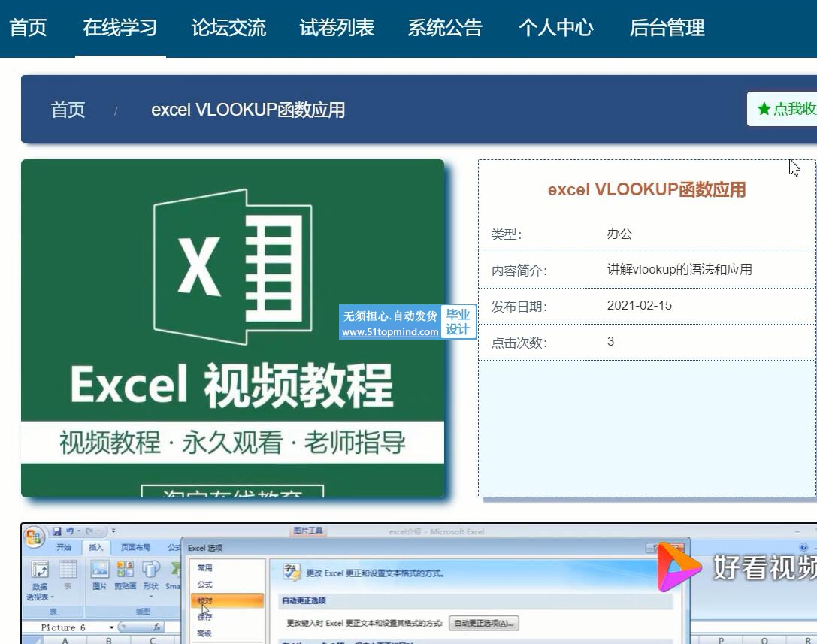Click the embedded Excel tutorial video

tap(419, 584)
